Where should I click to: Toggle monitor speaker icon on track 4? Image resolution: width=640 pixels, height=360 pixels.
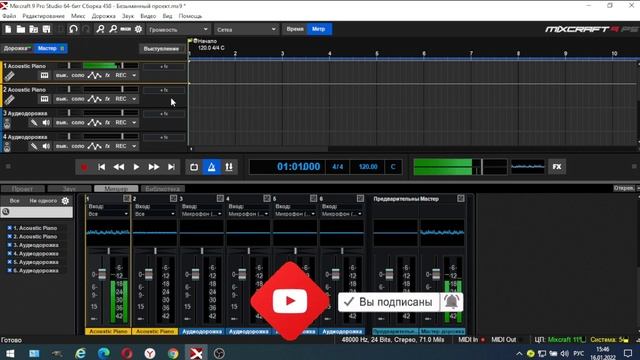tap(46, 146)
